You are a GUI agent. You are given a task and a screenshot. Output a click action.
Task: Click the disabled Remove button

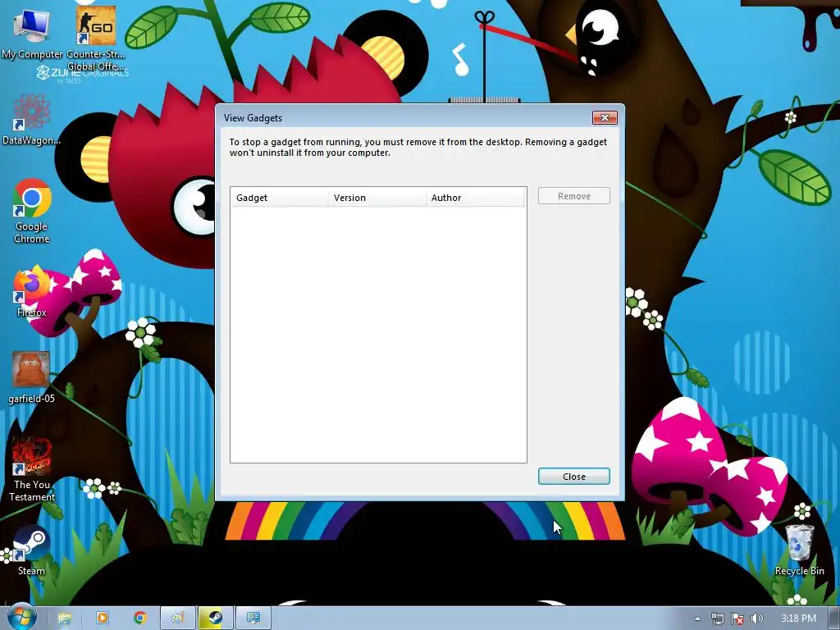(573, 196)
